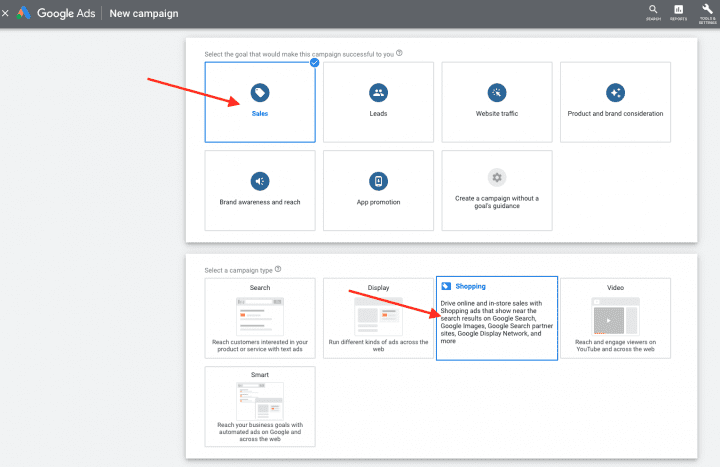Select the App promotion phone icon
Image resolution: width=720 pixels, height=467 pixels.
click(x=378, y=181)
